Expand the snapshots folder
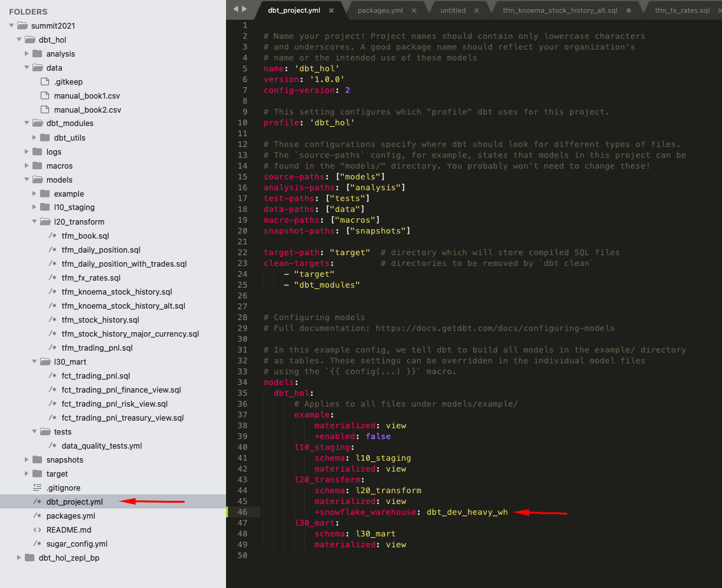Viewport: 722px width, 588px height. [x=27, y=459]
